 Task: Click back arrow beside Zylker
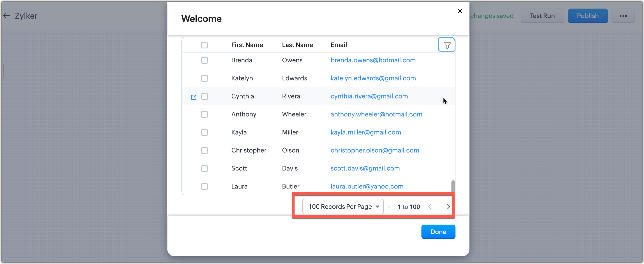[x=7, y=16]
